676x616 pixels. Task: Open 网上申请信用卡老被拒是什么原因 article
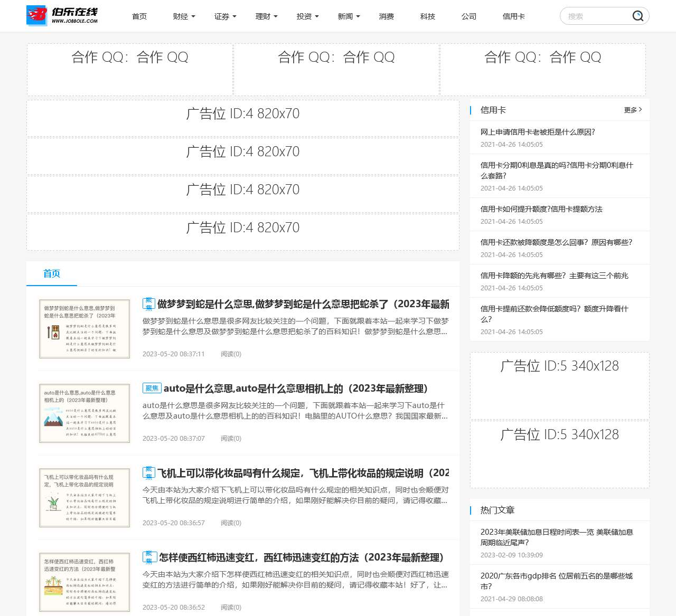[538, 132]
